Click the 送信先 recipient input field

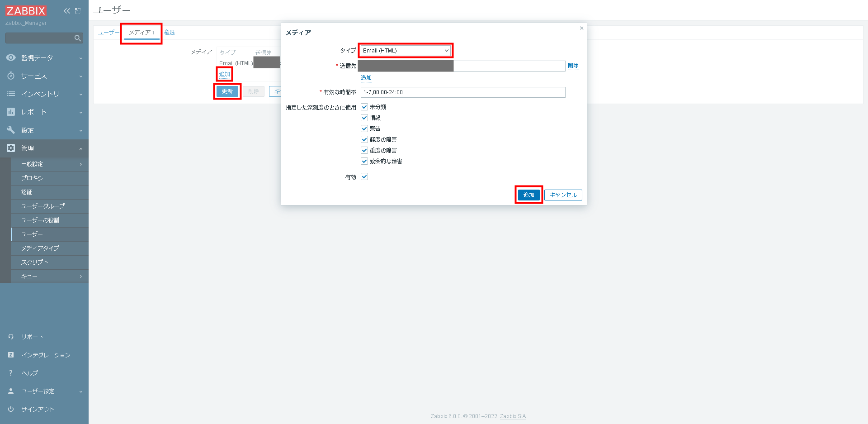click(463, 66)
